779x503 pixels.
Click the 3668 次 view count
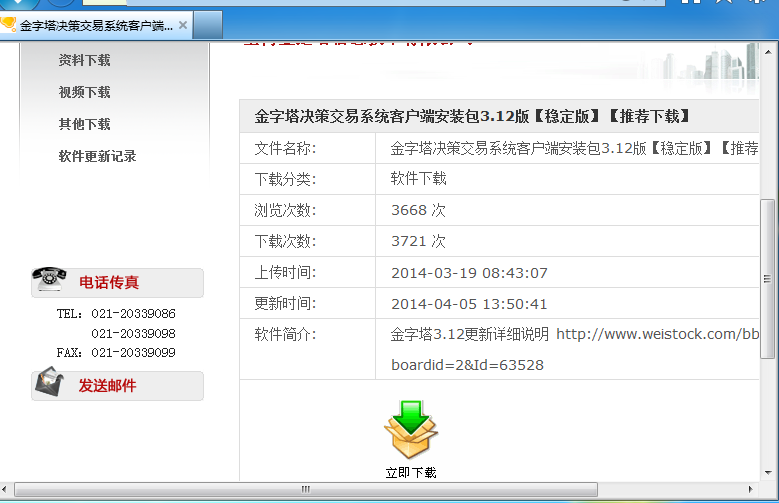tap(418, 210)
